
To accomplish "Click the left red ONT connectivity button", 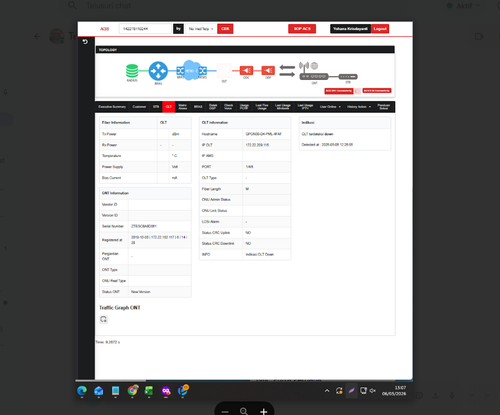I will pos(339,91).
